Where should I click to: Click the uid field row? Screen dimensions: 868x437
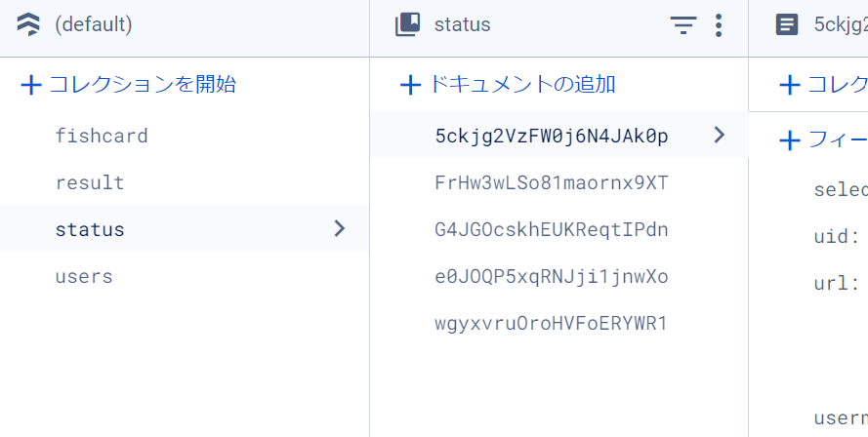point(836,236)
